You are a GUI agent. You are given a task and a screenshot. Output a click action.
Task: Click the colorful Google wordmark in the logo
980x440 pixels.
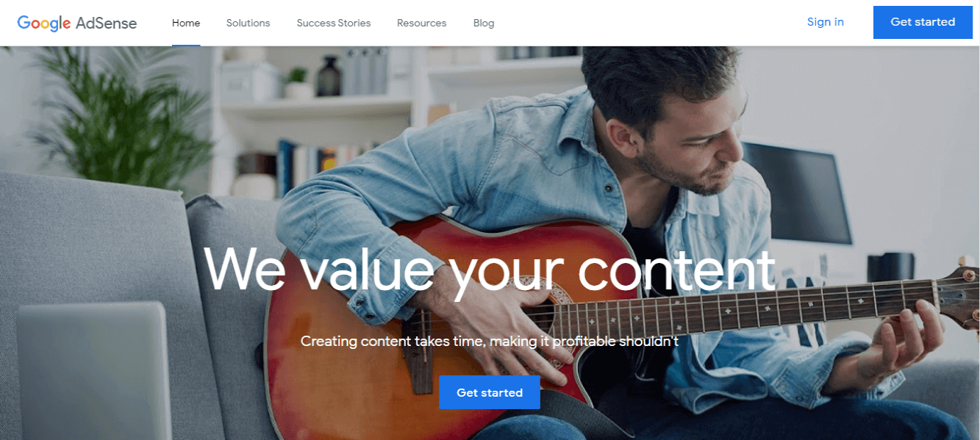pyautogui.click(x=44, y=23)
